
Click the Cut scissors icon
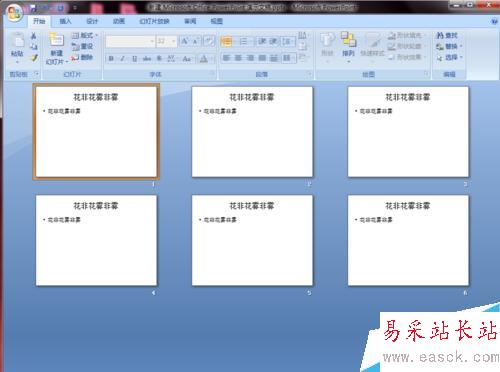pos(34,36)
